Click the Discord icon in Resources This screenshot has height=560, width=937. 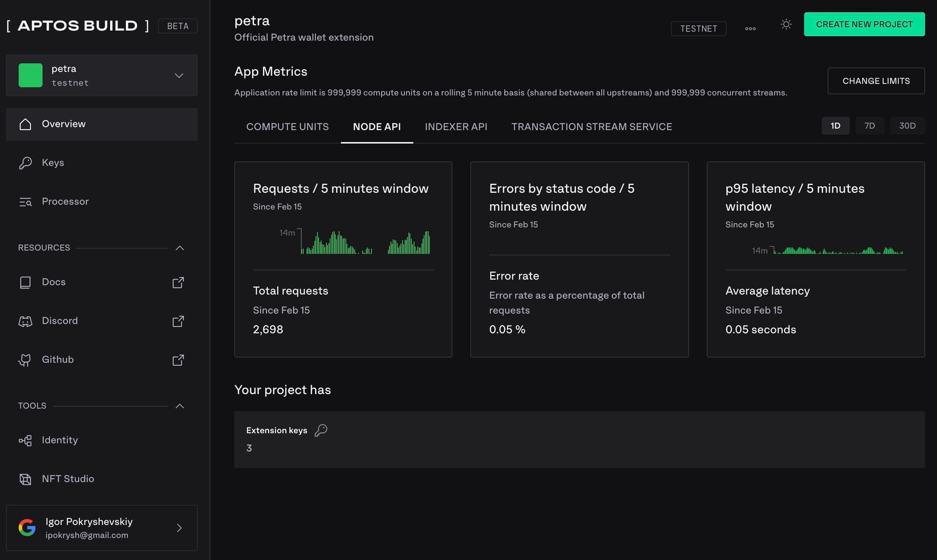coord(25,321)
